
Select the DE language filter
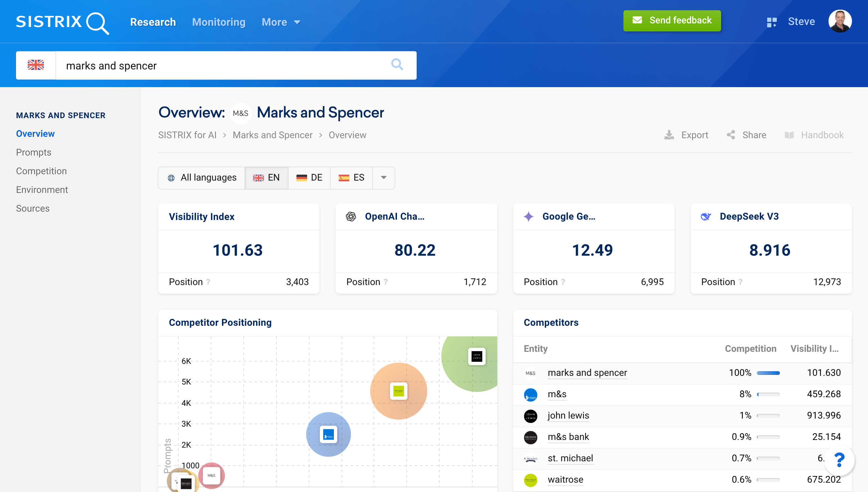[309, 177]
